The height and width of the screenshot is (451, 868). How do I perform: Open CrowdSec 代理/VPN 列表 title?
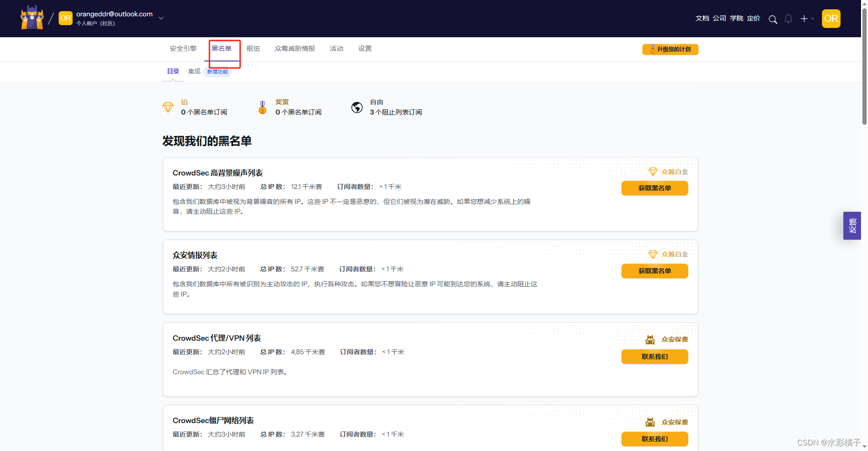point(217,338)
